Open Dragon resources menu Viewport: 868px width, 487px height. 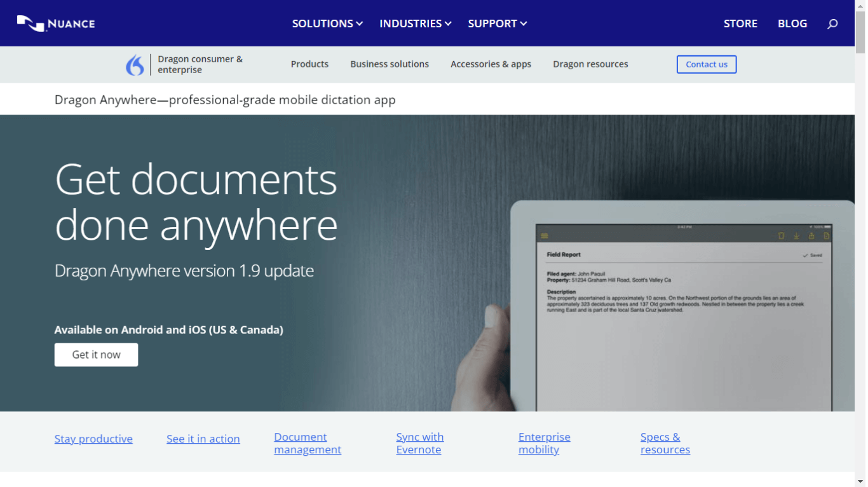pos(590,64)
